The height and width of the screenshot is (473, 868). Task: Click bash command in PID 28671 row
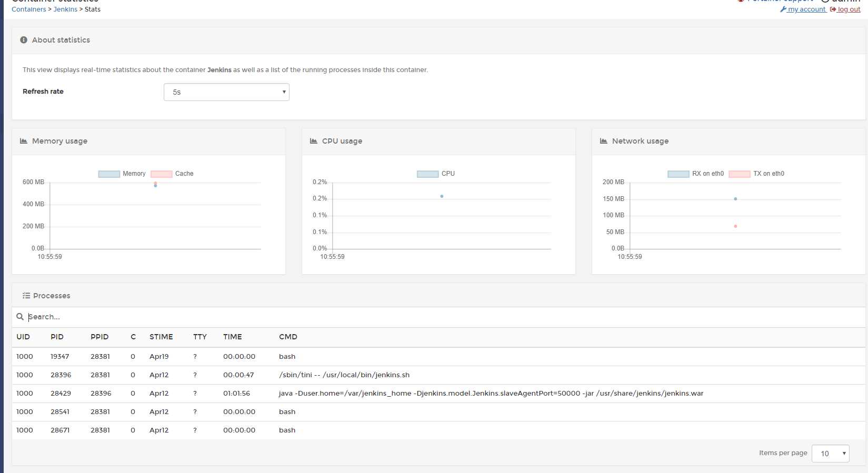[x=287, y=430]
